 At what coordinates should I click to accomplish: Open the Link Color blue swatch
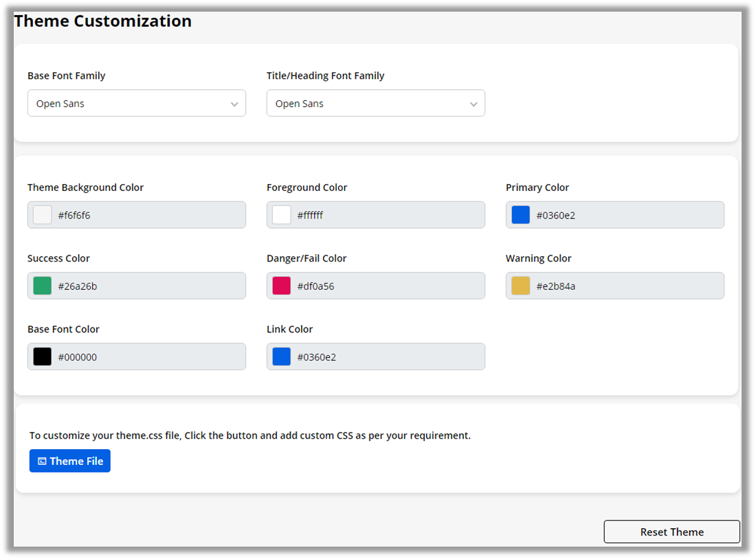[282, 356]
